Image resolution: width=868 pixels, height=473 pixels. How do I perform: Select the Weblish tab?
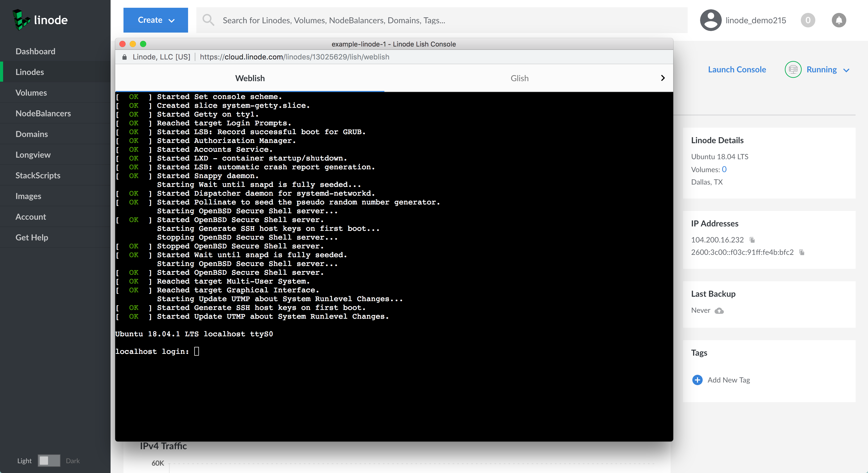click(250, 78)
